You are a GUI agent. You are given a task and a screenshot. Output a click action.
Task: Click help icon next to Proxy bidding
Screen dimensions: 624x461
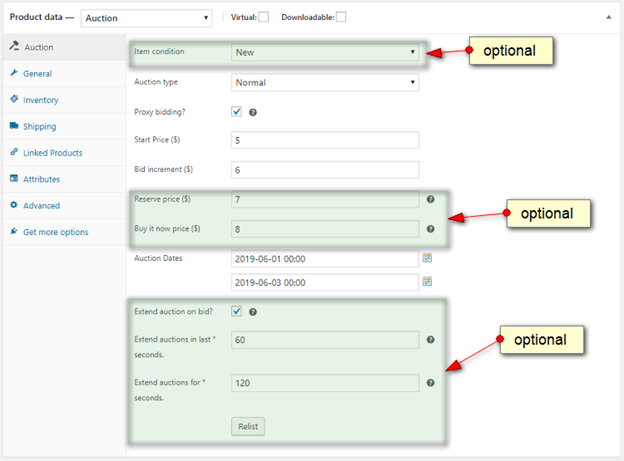(254, 112)
